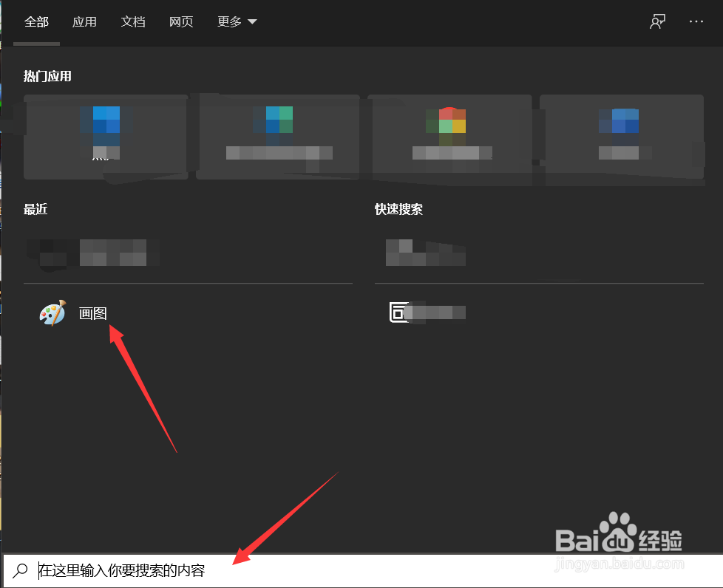
Task: Switch to the 文档 tab
Action: point(133,21)
